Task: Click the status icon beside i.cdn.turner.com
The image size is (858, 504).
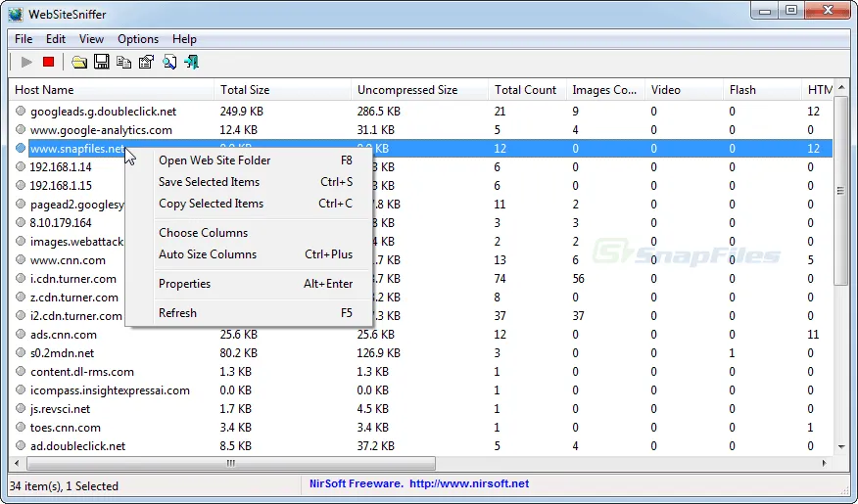Action: pos(21,278)
